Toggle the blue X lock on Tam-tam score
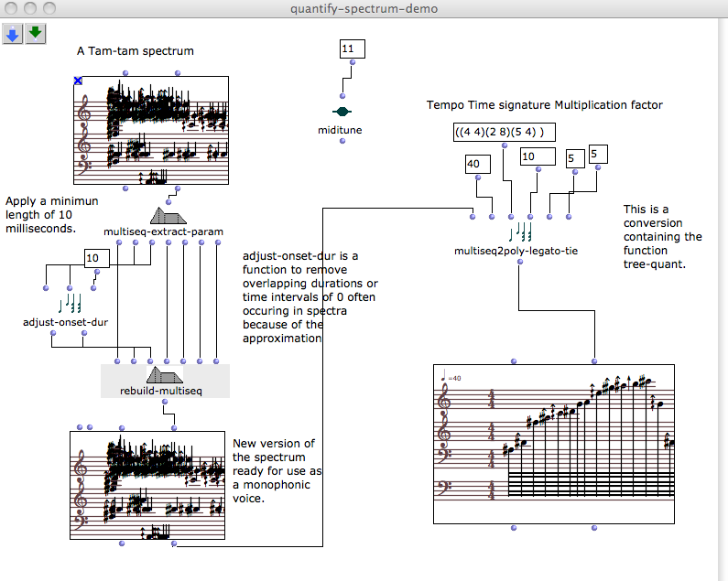The height and width of the screenshot is (581, 728). pyautogui.click(x=78, y=81)
